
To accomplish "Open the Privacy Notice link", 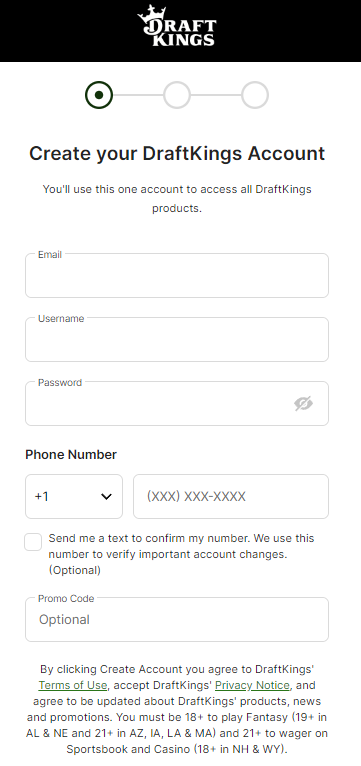I will click(253, 685).
